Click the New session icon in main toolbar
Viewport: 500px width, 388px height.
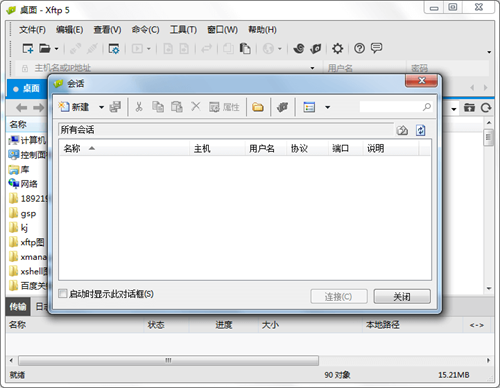pos(28,49)
